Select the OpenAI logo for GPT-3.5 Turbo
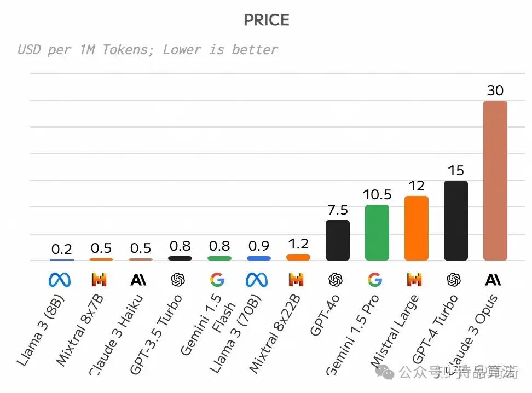This screenshot has height=393, width=532. tap(178, 280)
